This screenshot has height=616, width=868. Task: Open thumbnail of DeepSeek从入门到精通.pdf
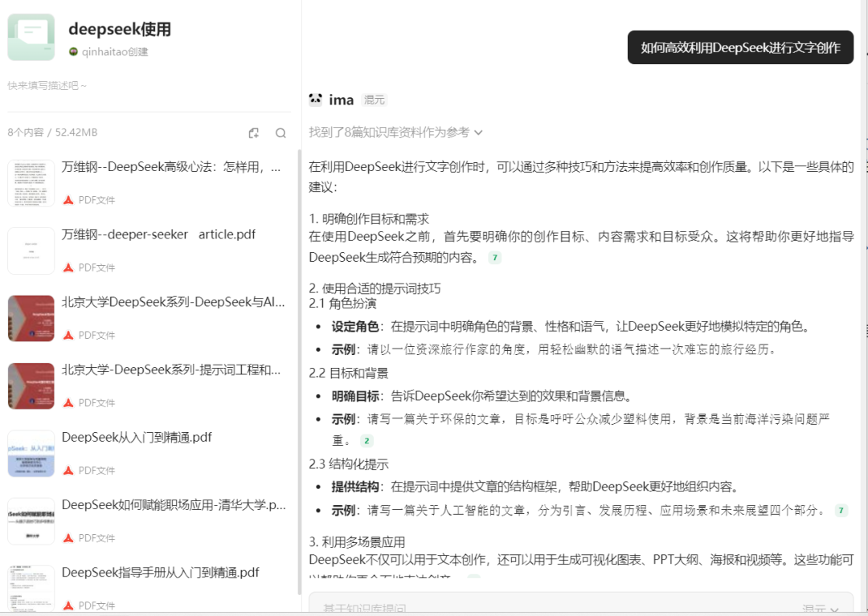[x=31, y=454]
